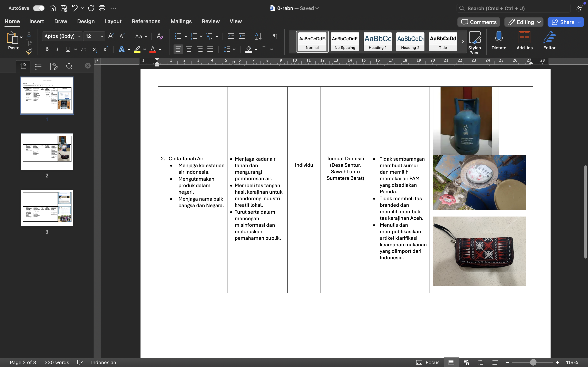Select the page 3 thumbnail

pyautogui.click(x=47, y=208)
